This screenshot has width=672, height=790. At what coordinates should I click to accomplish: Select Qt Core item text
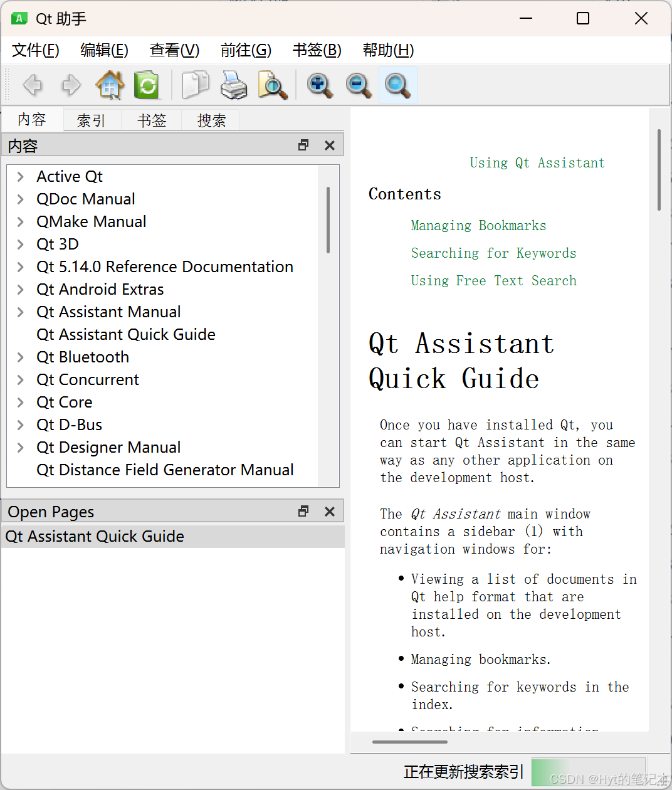point(65,403)
